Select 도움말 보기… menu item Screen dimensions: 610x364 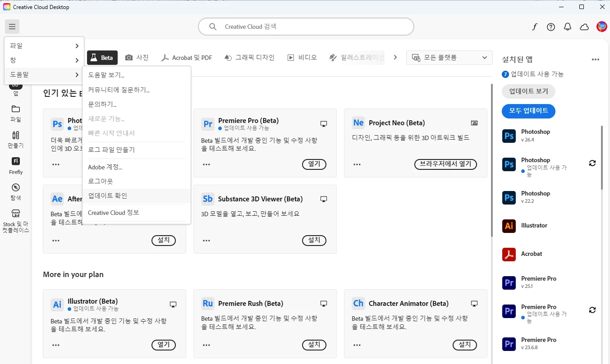pos(137,75)
